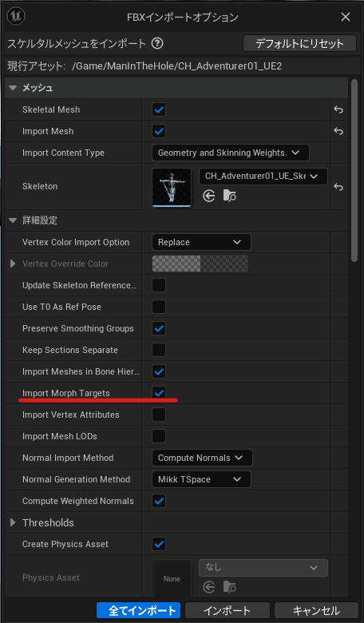Toggle Import Meshes in Bone Hierarchy checkbox
The height and width of the screenshot is (623, 364).
159,371
